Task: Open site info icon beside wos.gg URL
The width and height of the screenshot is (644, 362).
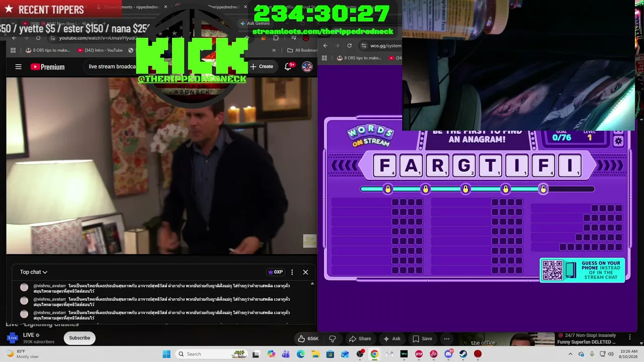Action: (364, 45)
